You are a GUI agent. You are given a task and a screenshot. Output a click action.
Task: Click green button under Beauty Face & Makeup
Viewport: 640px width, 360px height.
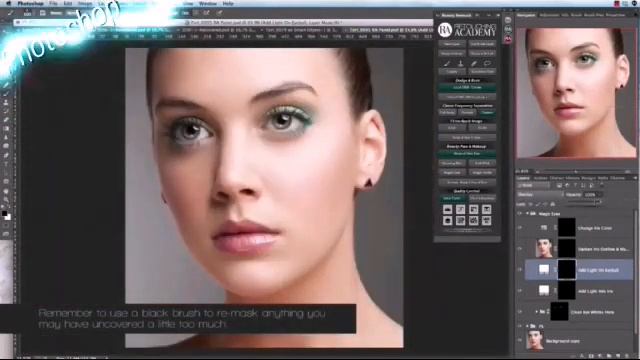(x=467, y=153)
